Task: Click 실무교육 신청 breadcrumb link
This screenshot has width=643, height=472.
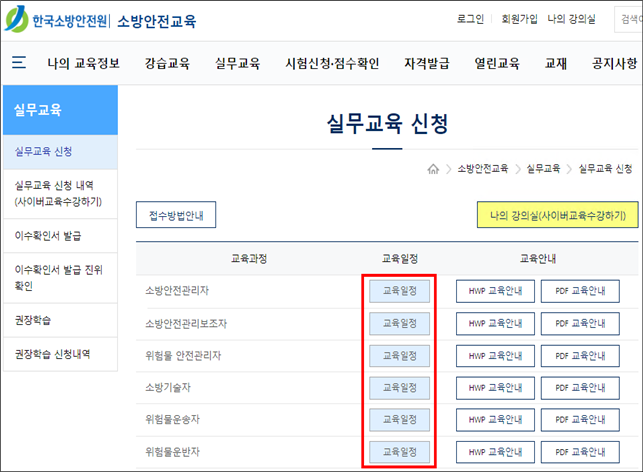Action: pos(605,169)
